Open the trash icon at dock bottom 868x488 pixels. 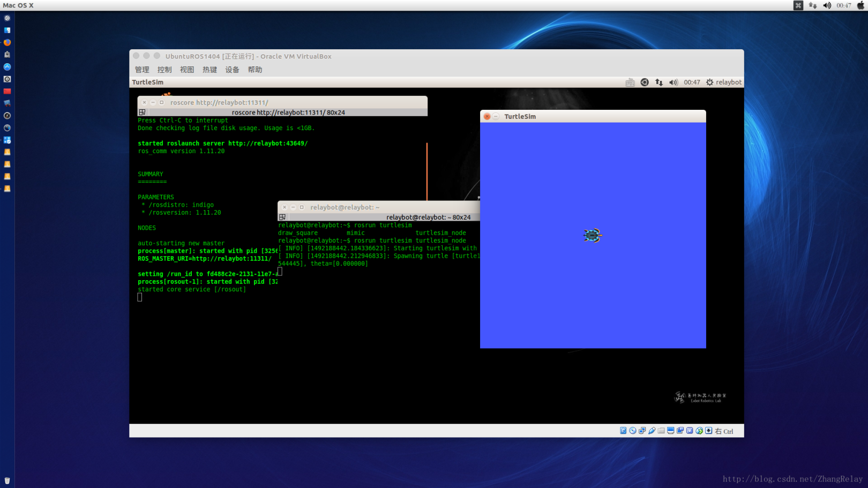point(7,481)
